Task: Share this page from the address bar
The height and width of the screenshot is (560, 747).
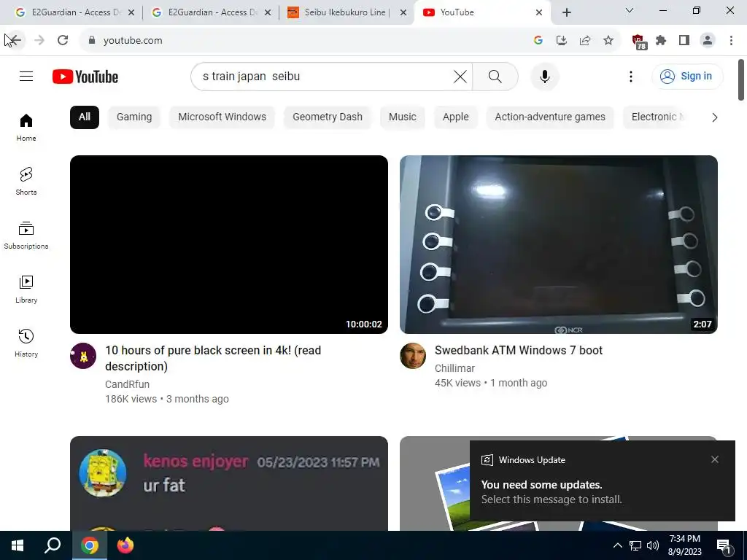Action: 585,41
